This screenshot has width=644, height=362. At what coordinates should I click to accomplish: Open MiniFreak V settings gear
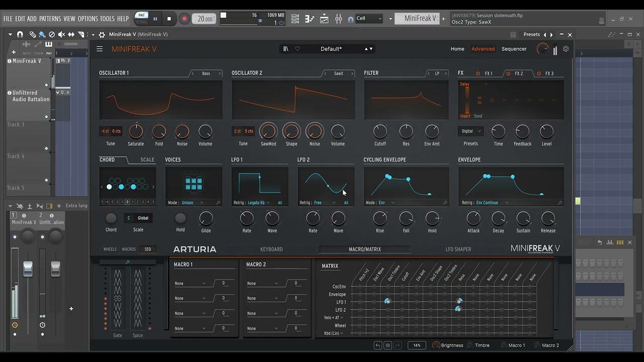(x=566, y=49)
